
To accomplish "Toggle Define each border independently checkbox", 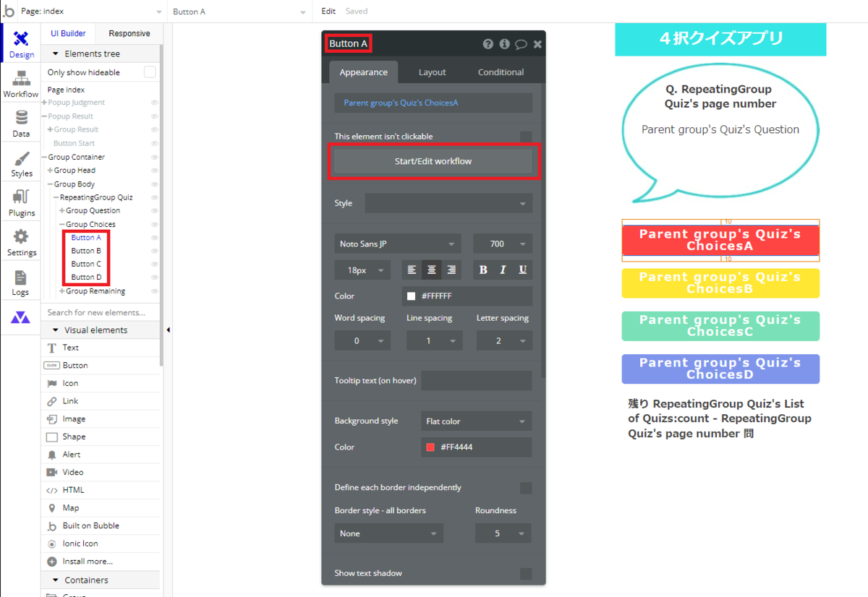I will pos(526,488).
